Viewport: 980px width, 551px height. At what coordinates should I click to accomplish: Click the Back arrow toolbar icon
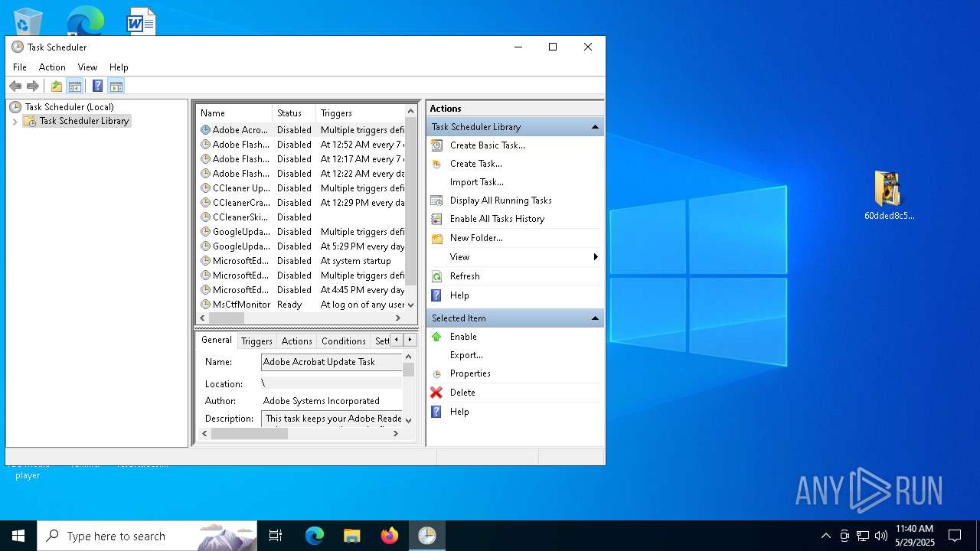(x=15, y=86)
